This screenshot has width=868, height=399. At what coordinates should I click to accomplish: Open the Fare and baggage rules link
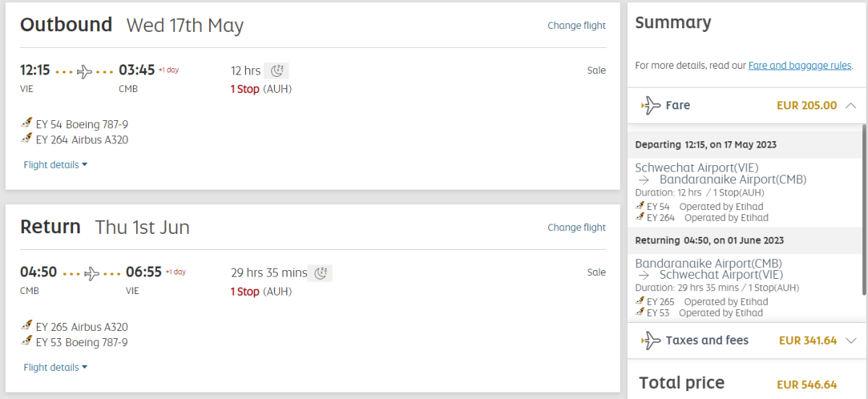tap(799, 65)
